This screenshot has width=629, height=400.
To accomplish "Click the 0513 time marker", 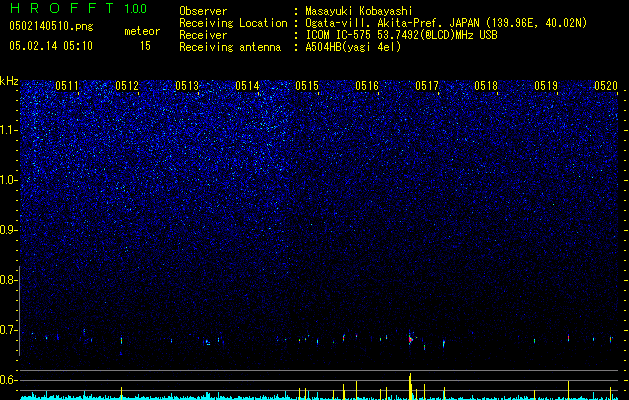I will [x=187, y=86].
